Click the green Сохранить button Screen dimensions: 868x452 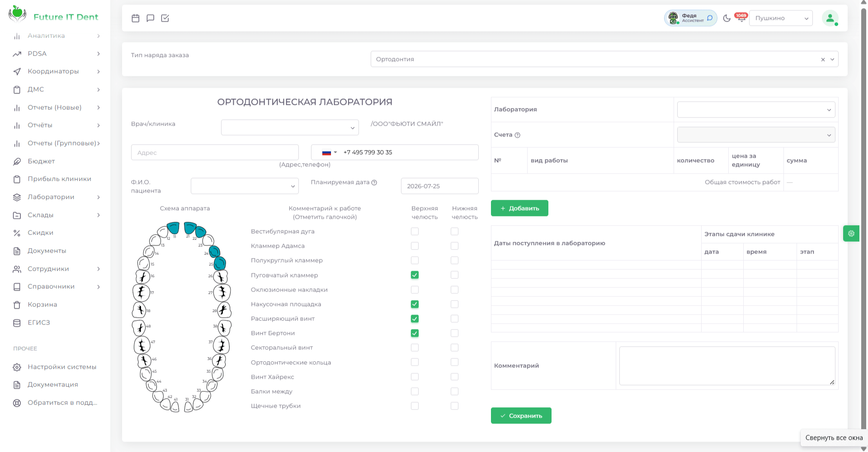pos(521,416)
